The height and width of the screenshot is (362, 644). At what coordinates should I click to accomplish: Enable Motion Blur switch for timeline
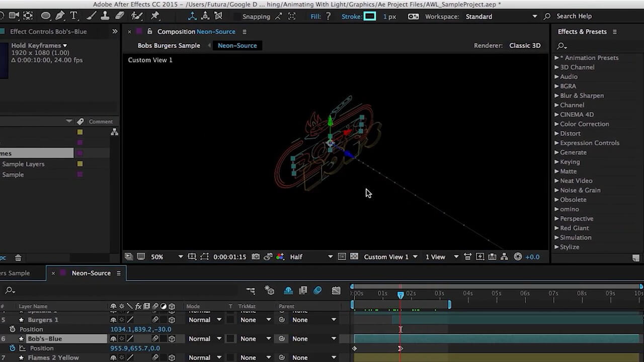(x=317, y=291)
